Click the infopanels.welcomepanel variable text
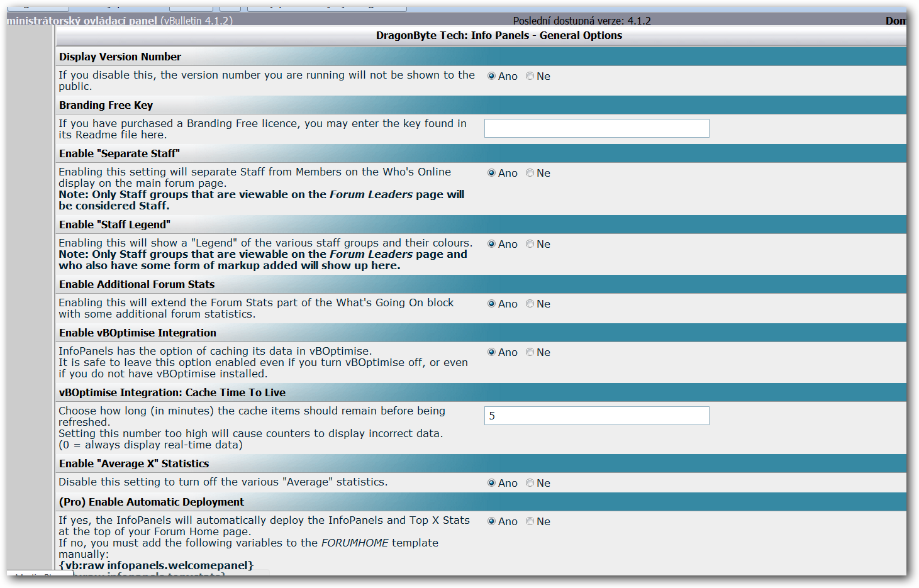 (156, 565)
